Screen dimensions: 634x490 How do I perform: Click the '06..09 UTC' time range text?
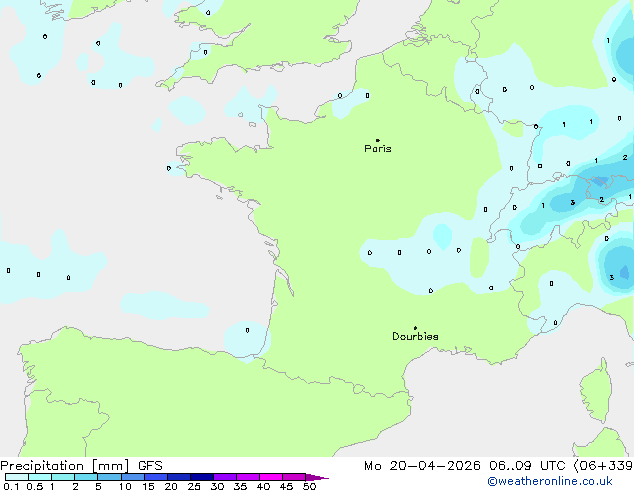[527, 466]
